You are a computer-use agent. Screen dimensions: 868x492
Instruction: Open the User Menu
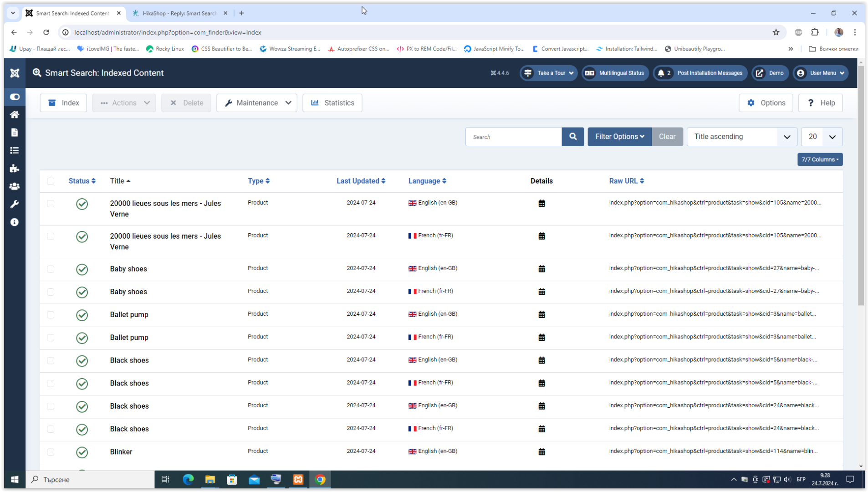(821, 73)
